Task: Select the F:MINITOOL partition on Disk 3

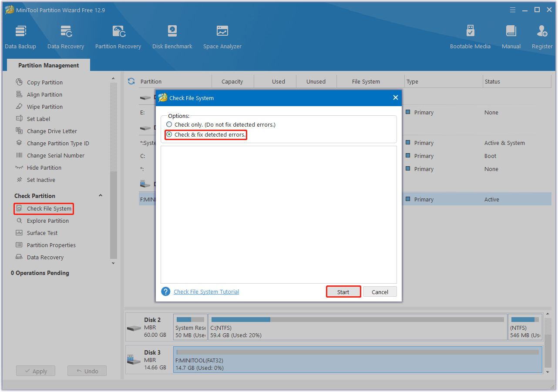Action: 357,360
